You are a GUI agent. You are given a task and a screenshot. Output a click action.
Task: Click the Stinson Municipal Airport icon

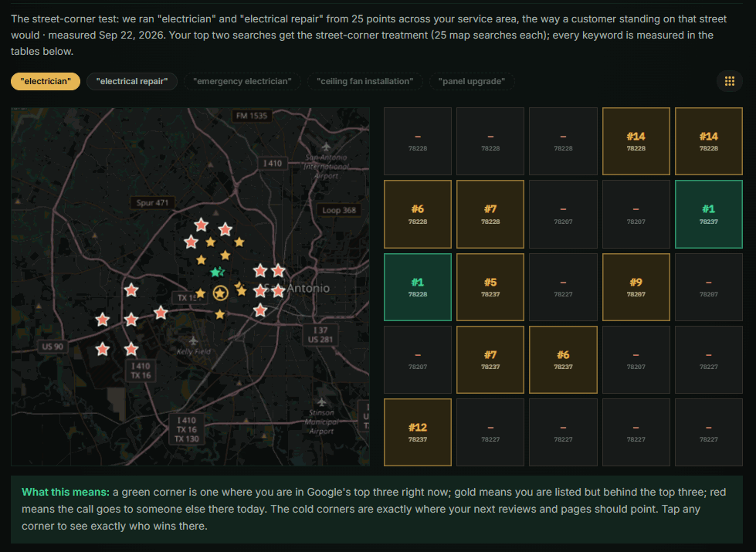[x=321, y=401]
